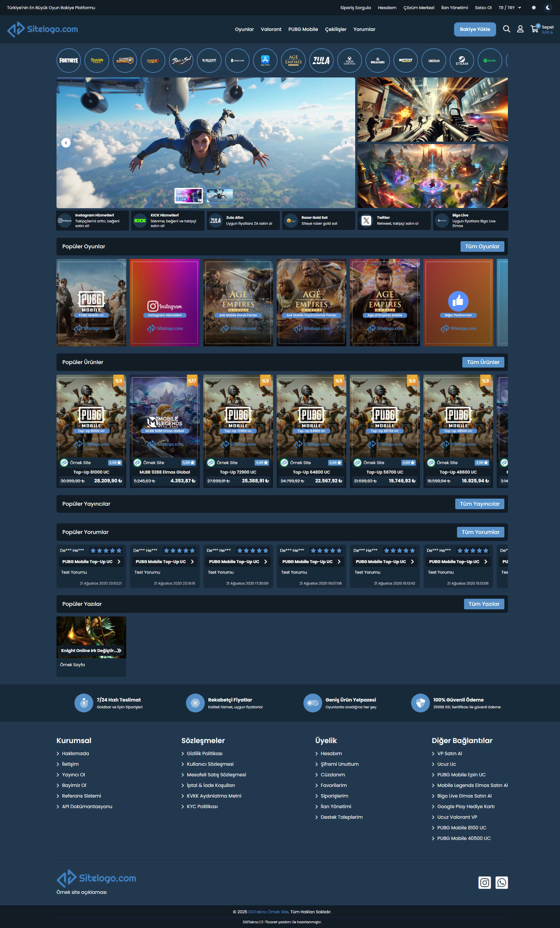Screen dimensions: 560x928
Task: Open Sipariş Sorgula in the top bar
Action: tap(356, 8)
